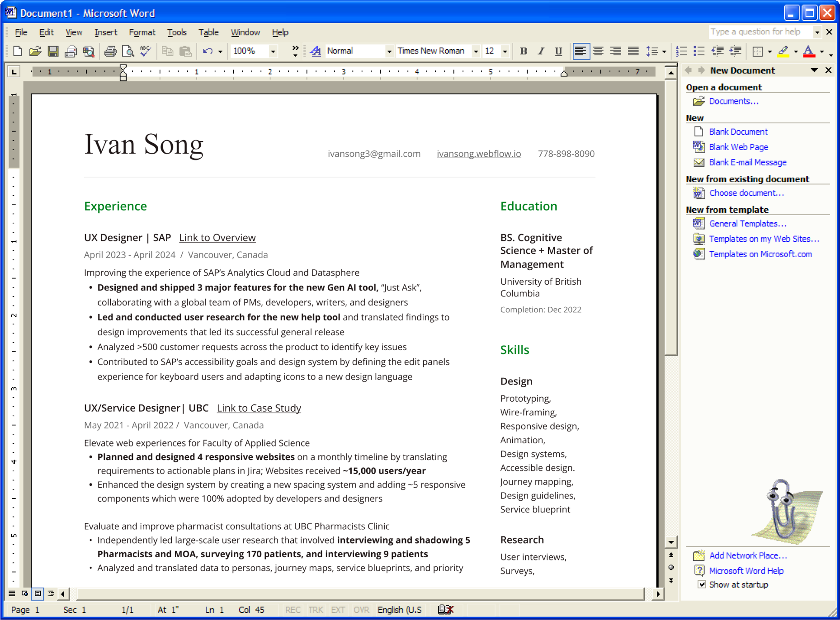Click General Templates link
Viewport: 840px width, 620px height.
(747, 223)
